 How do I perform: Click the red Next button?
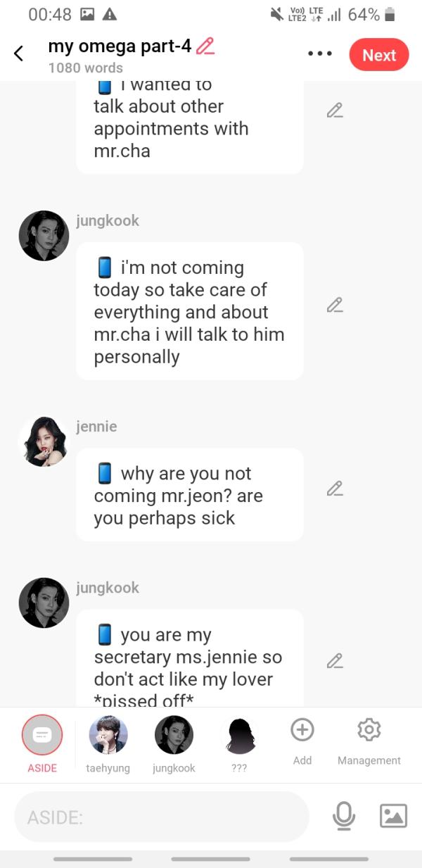(379, 55)
